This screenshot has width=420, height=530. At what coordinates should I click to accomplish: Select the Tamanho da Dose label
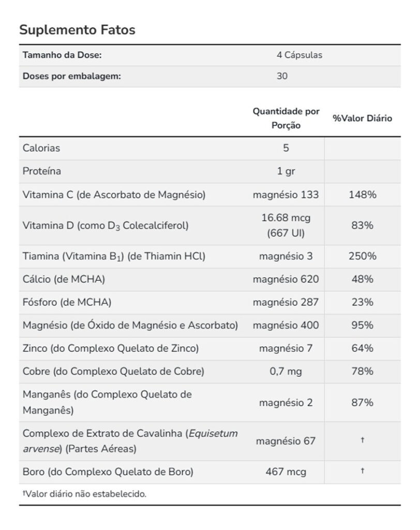[x=62, y=55]
